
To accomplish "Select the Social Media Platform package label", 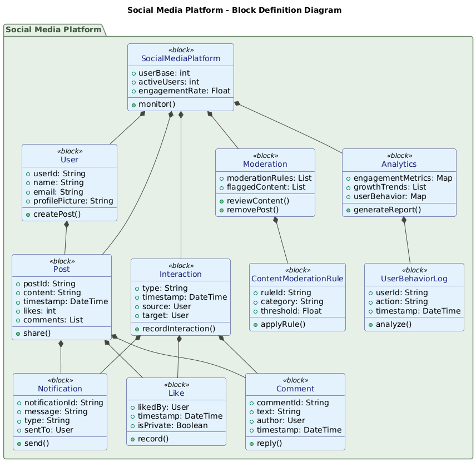I will point(54,29).
